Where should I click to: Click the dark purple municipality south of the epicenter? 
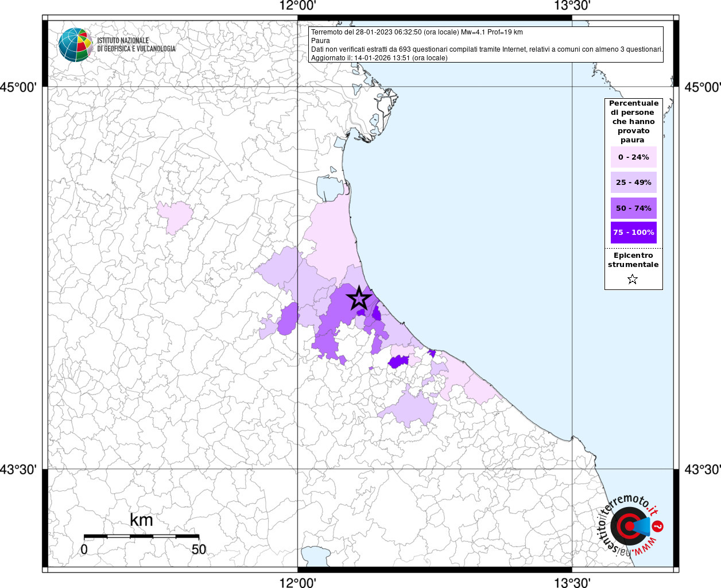coord(398,362)
